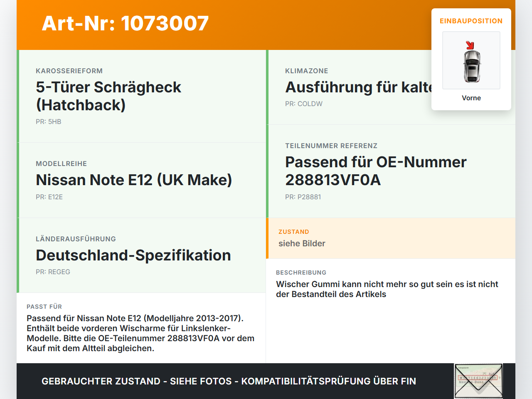This screenshot has height=399, width=532.
Task: Click the KLIMAZONE label
Action: pos(307,71)
